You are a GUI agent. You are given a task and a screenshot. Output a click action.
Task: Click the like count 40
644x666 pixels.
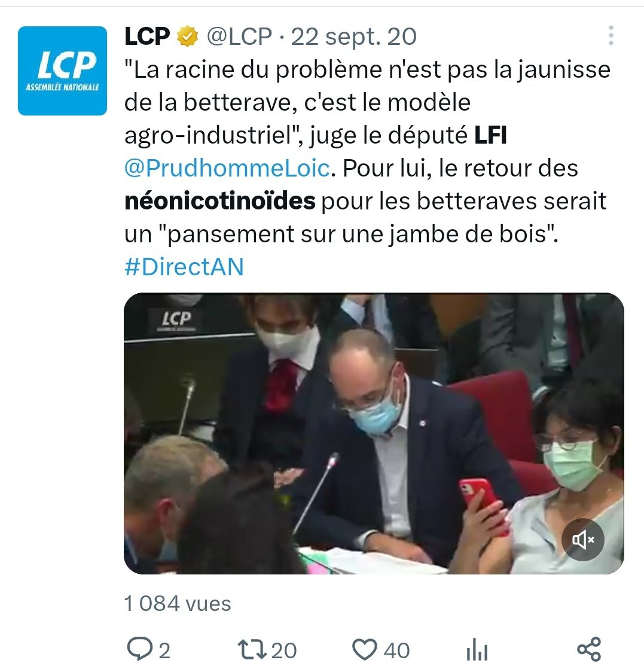pos(396,650)
